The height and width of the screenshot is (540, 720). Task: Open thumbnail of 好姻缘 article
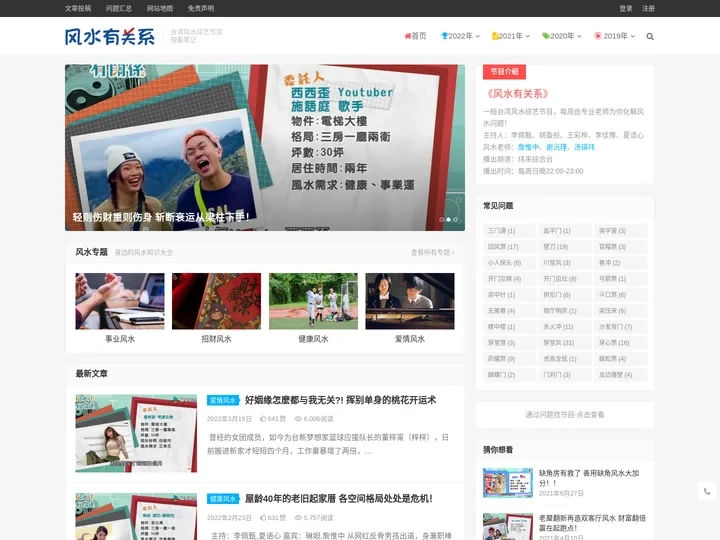(136, 433)
